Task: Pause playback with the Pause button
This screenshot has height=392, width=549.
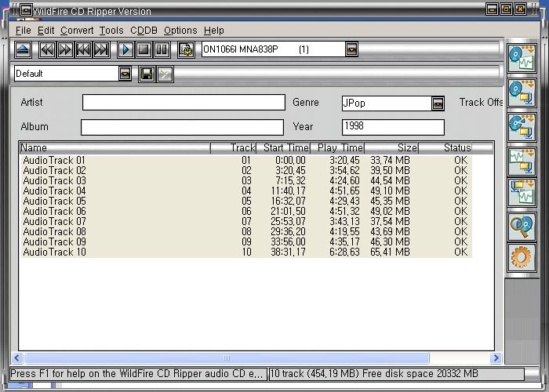Action: click(162, 49)
